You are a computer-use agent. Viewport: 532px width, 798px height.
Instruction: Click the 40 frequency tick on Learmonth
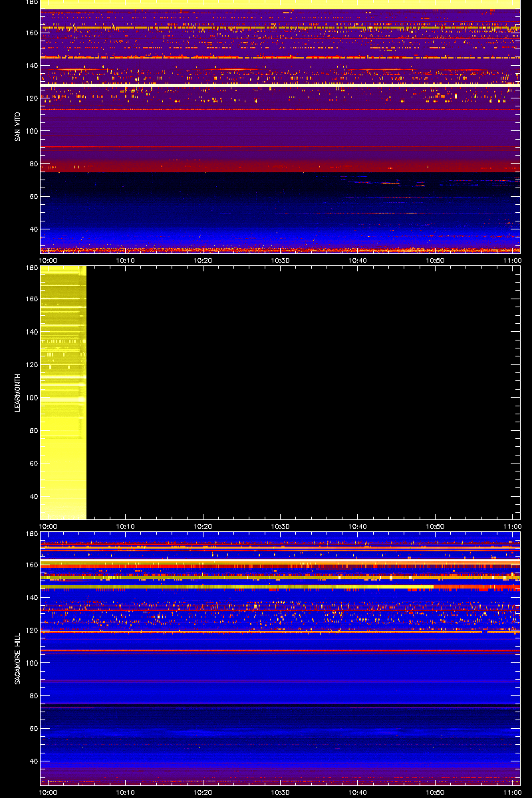point(33,495)
